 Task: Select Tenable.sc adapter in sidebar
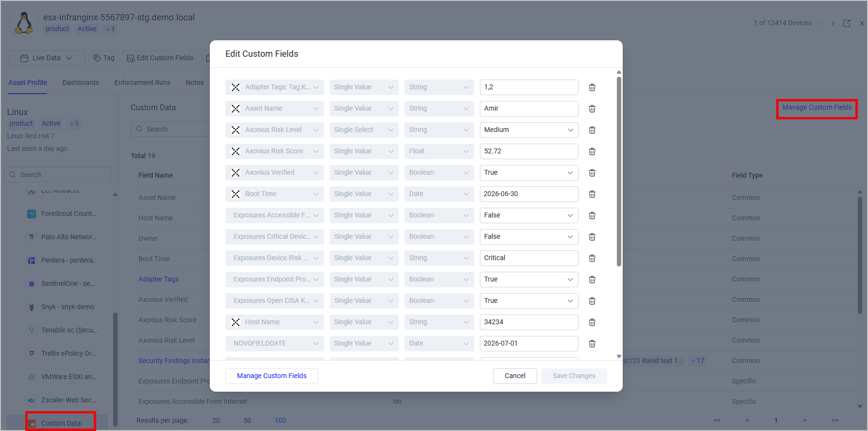click(62, 330)
